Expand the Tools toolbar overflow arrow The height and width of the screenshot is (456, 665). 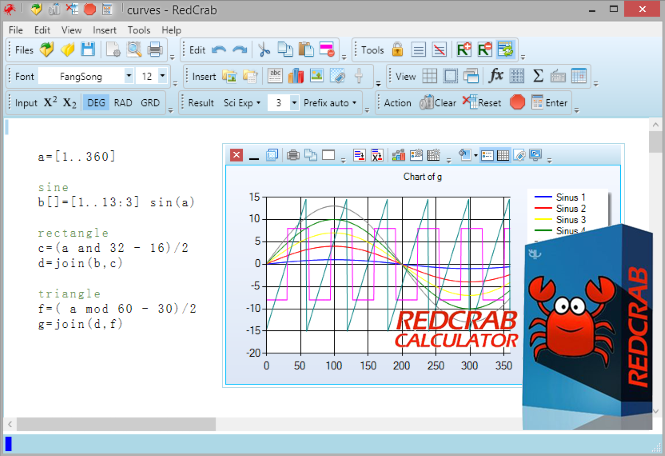523,56
